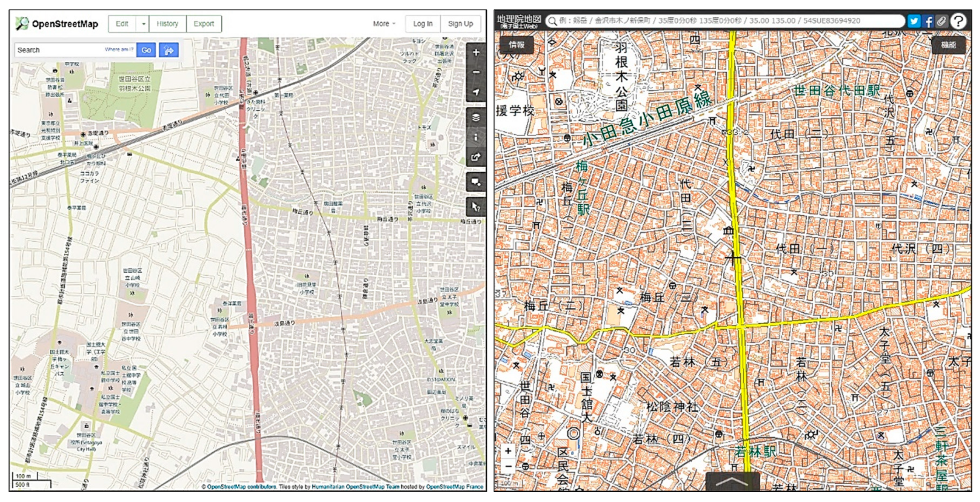Click the directions icon beside Go

(x=168, y=50)
